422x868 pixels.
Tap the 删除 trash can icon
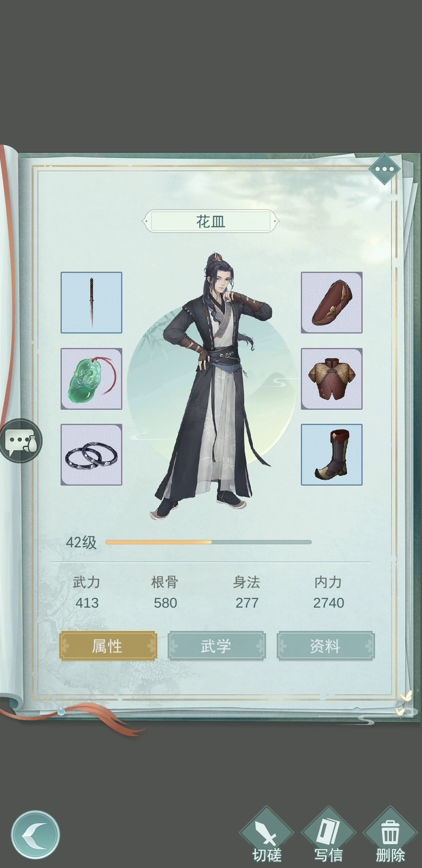390,834
